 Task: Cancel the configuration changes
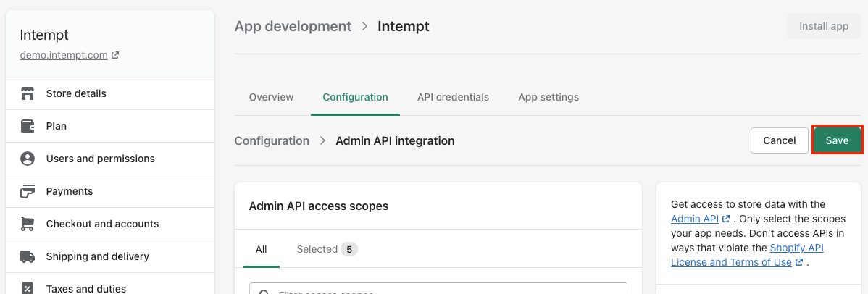(780, 140)
